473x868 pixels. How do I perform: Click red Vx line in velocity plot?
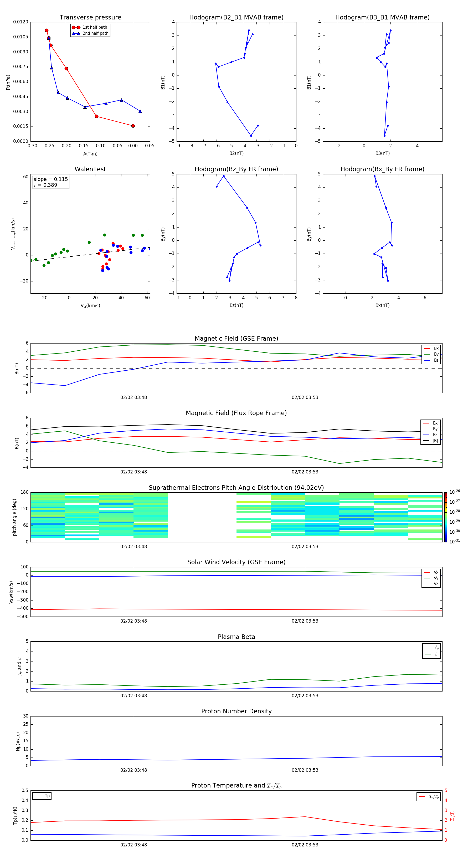tap(236, 609)
